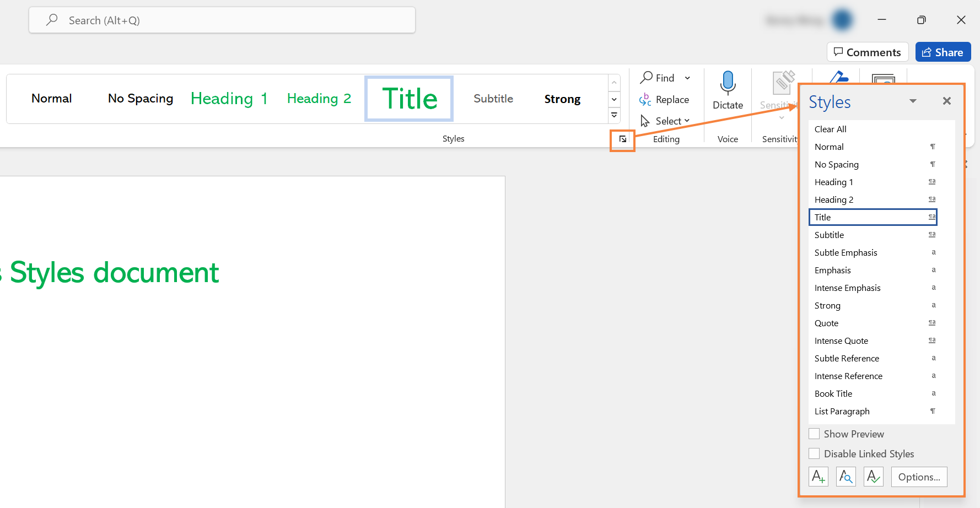
Task: Choose Subtle Reference style
Action: (x=873, y=358)
